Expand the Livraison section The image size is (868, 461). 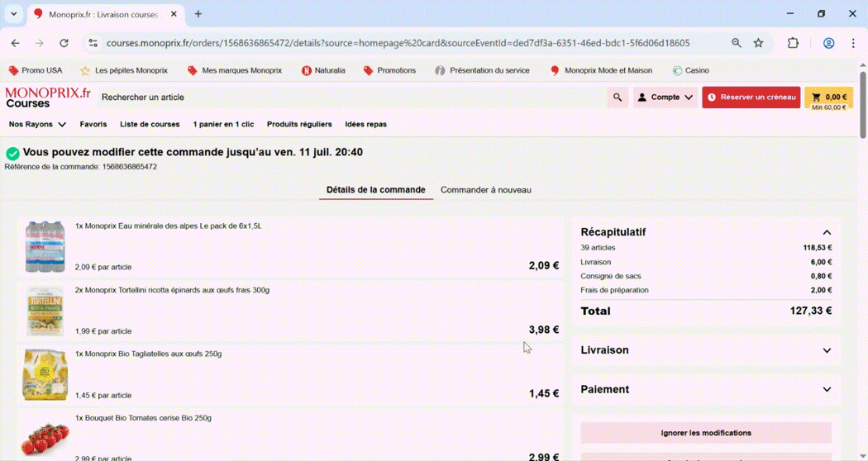pyautogui.click(x=826, y=350)
